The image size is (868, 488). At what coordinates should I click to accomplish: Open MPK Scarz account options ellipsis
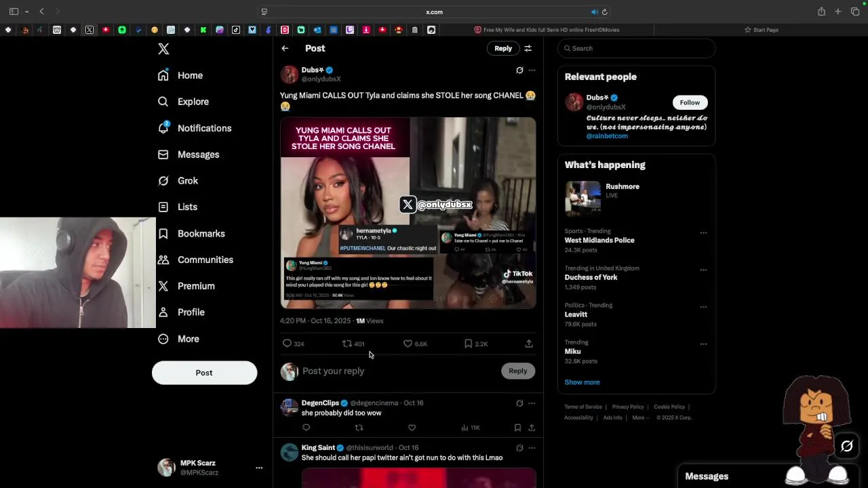(x=259, y=468)
